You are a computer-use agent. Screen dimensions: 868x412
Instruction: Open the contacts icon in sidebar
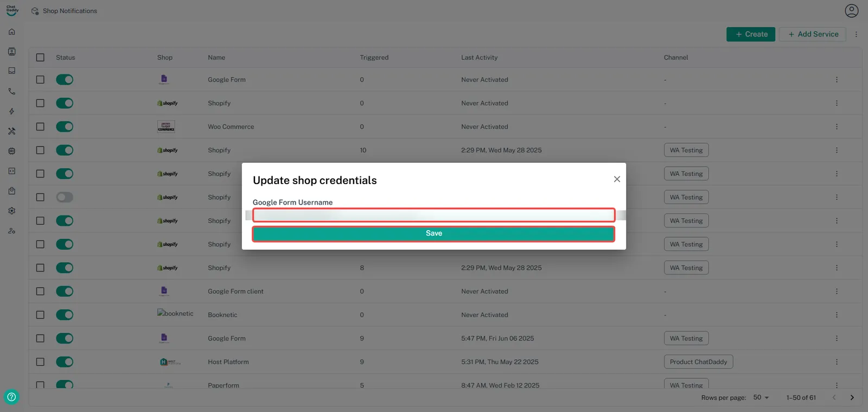coord(11,52)
